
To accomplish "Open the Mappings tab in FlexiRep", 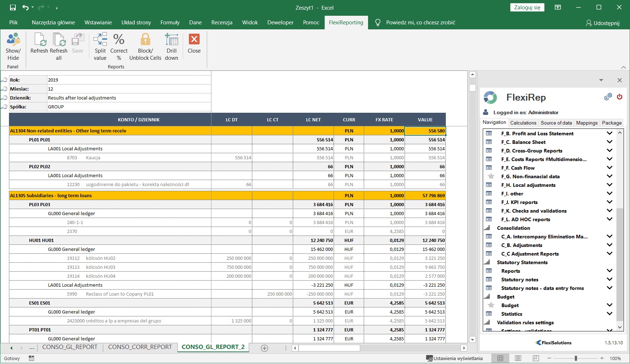I will [x=587, y=123].
